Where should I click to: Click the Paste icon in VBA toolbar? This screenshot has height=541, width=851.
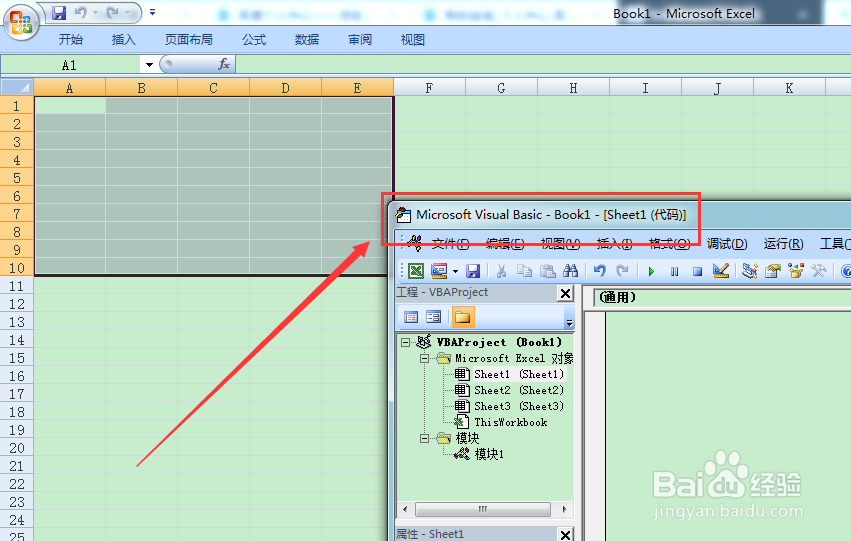[x=548, y=270]
